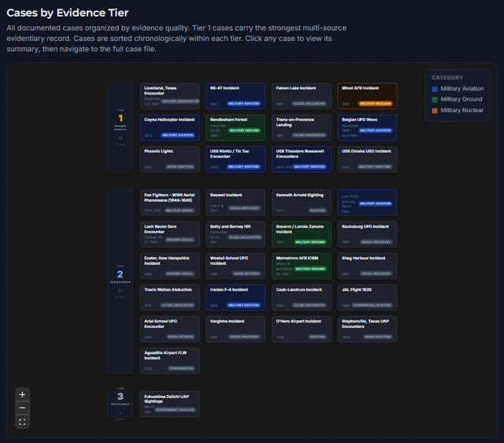
Task: Open the Rendlesham Forest case card
Action: tap(235, 128)
